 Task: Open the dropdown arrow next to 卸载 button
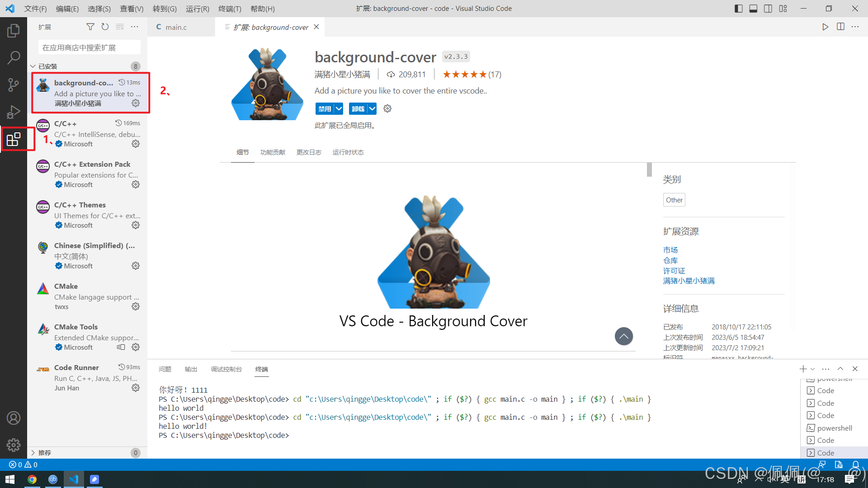coord(372,109)
